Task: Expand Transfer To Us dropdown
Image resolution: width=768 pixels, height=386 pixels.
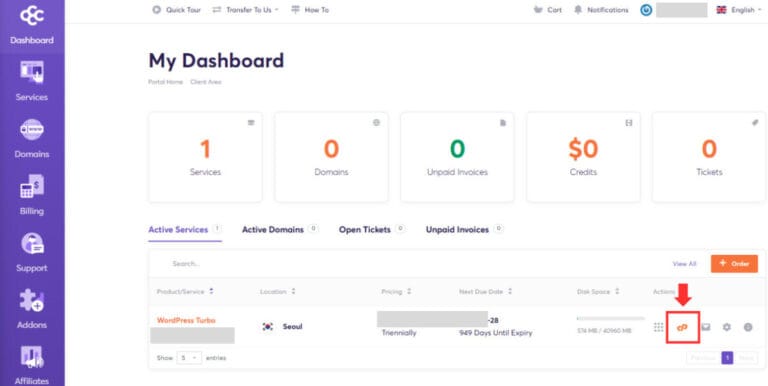Action: point(245,10)
